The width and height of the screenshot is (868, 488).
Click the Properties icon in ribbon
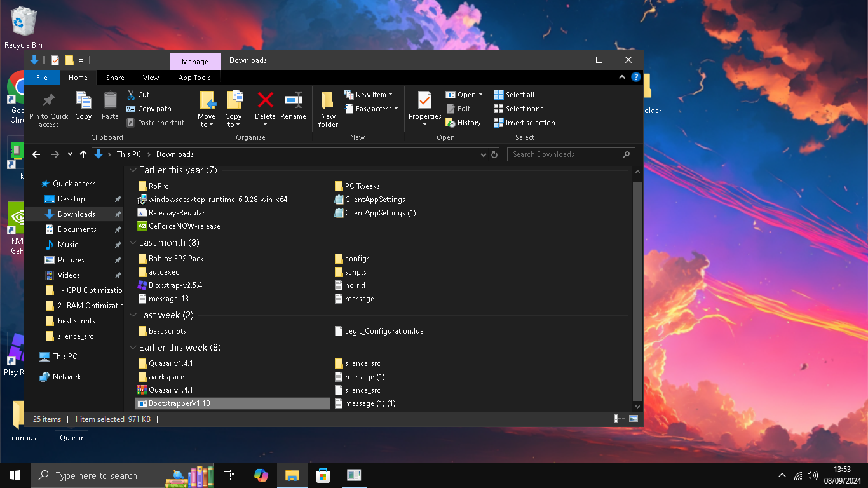(x=424, y=102)
